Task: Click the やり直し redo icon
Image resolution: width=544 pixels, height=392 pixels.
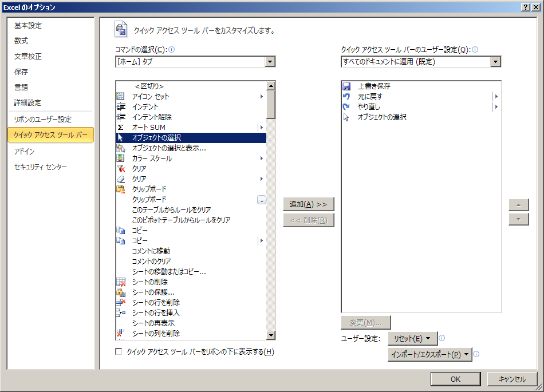Action: (346, 107)
